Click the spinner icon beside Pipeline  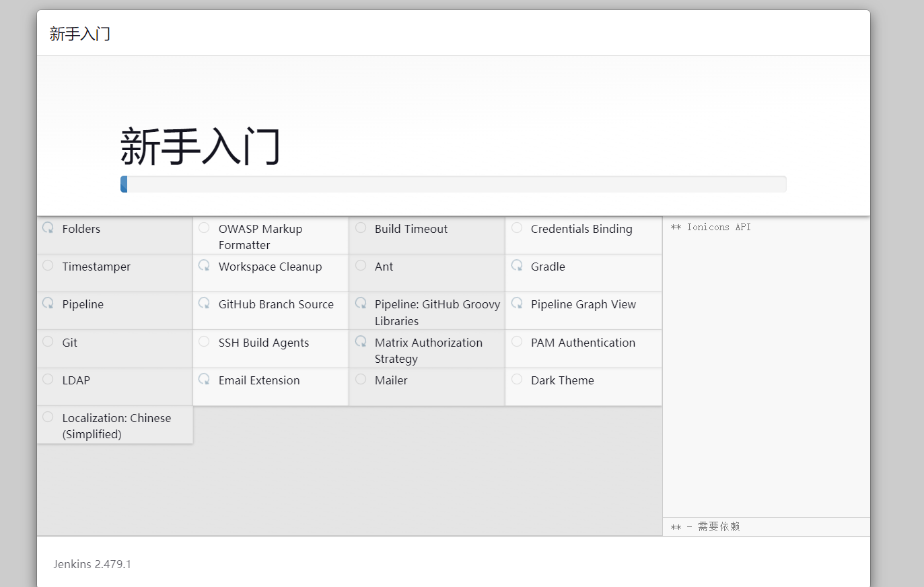point(48,303)
